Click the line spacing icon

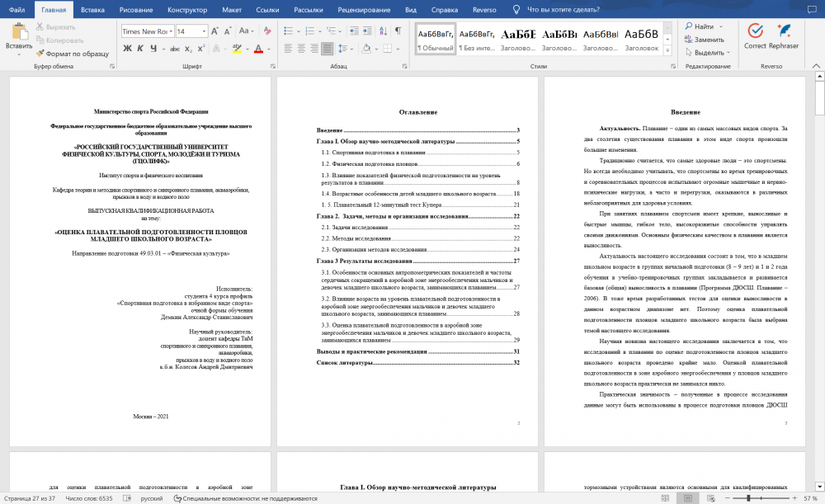coord(342,49)
